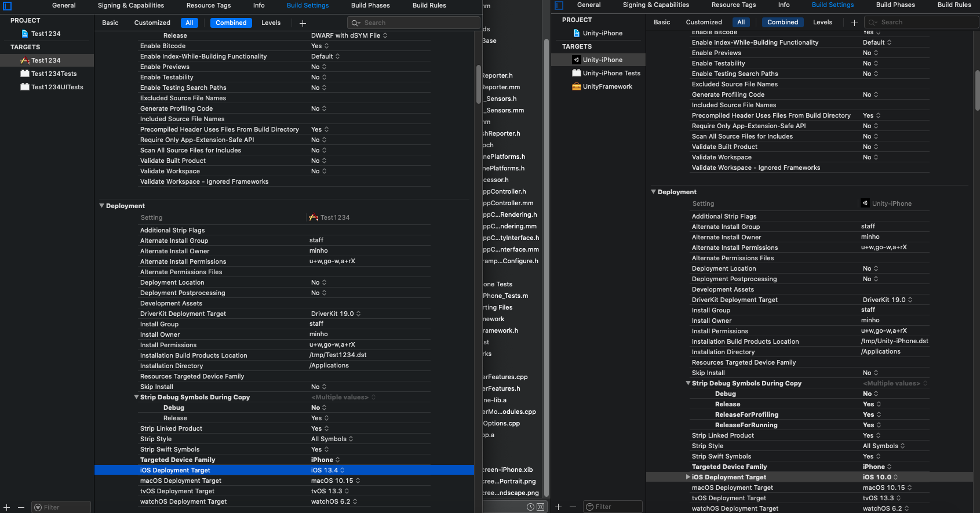Select 'Phone_Tests.m' file in middle list

506,296
